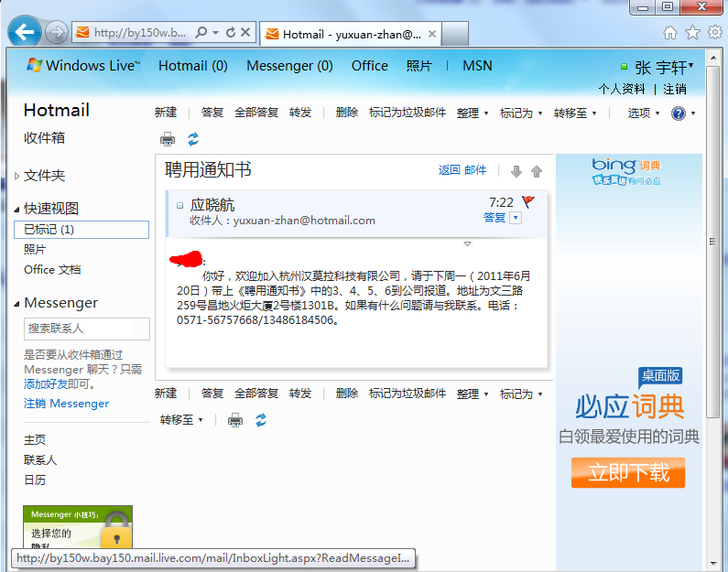This screenshot has height=572, width=728.
Task: Click 删除 in the top toolbar
Action: pos(347,113)
